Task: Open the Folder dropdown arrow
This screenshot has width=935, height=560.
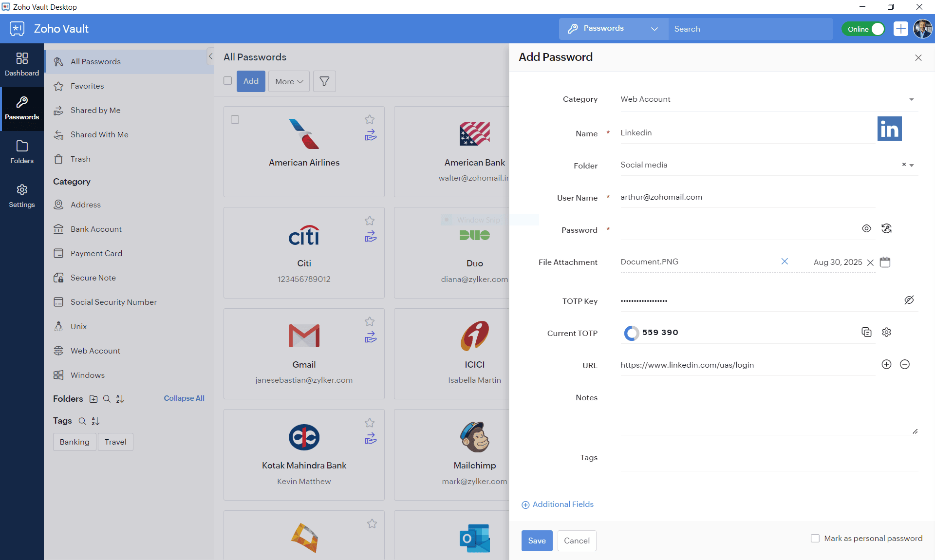Action: point(912,165)
